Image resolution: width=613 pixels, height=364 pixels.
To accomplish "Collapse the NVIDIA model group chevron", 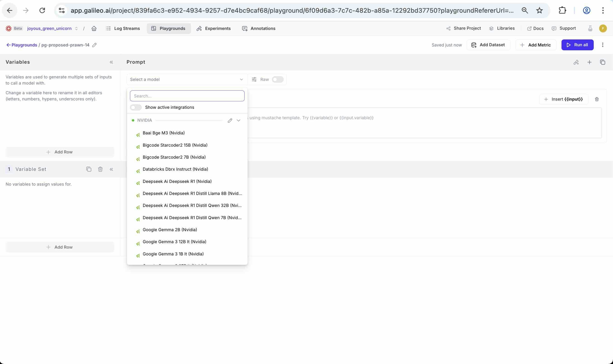I will pyautogui.click(x=238, y=120).
